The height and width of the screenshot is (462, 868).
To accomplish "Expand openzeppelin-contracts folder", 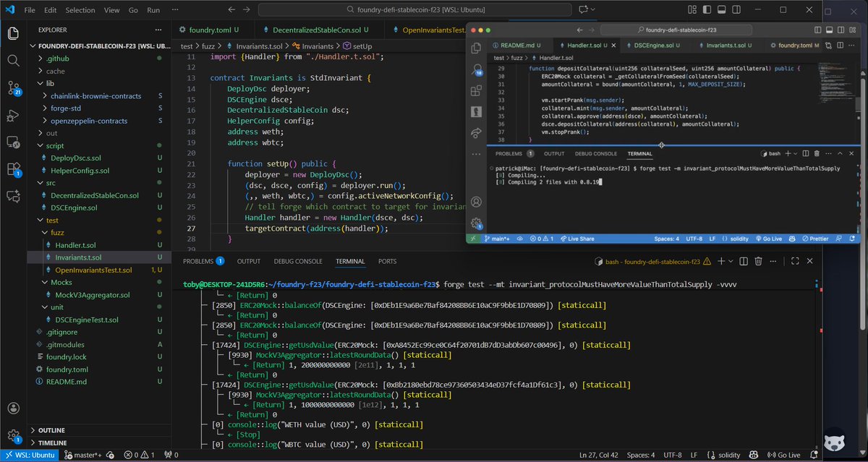I will 100,121.
